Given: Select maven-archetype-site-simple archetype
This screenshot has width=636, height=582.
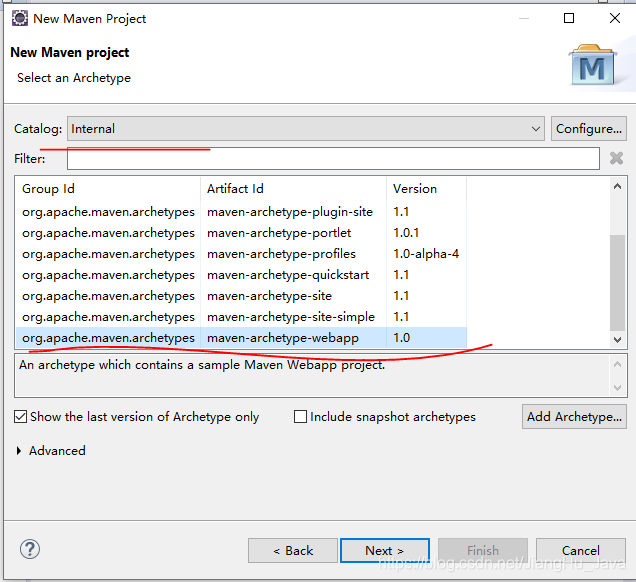Looking at the screenshot, I should pos(241,318).
